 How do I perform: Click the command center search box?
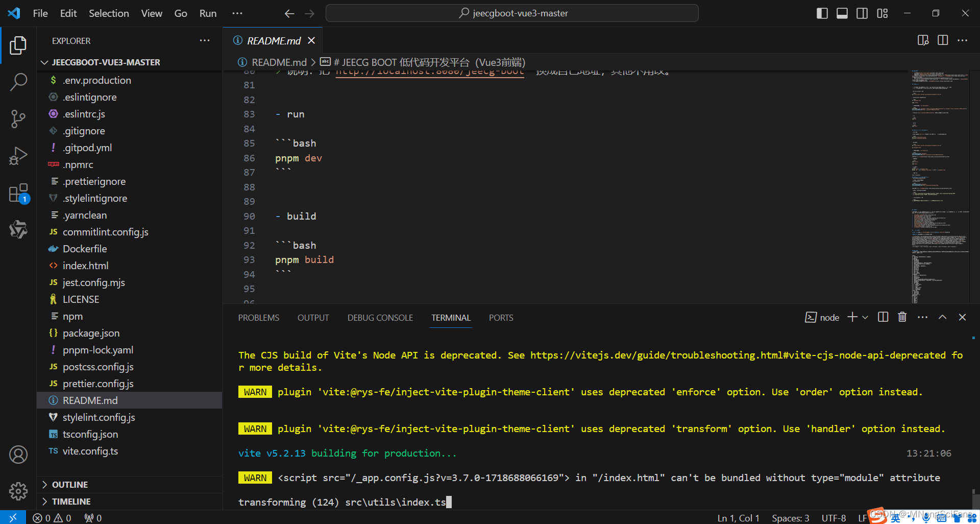pos(512,13)
